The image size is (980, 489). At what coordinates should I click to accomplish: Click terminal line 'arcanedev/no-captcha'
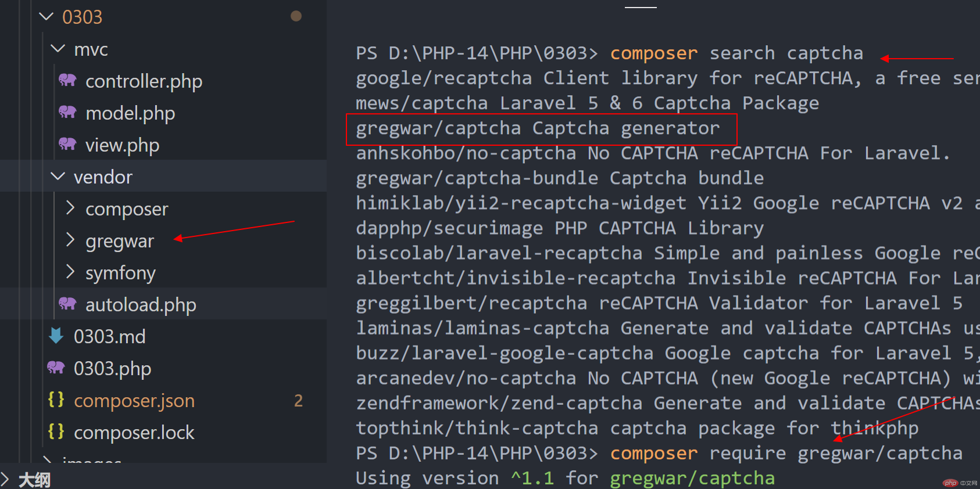(x=668, y=378)
